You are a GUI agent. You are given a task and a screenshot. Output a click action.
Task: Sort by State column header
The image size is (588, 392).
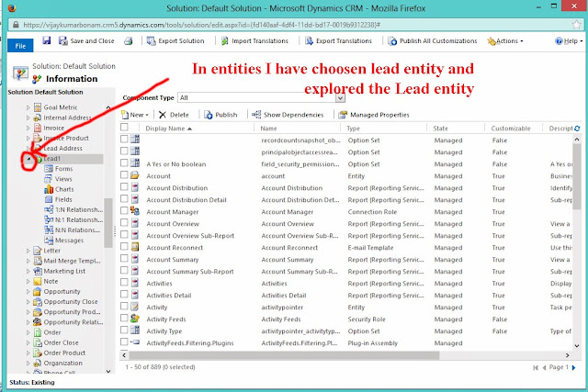pyautogui.click(x=441, y=129)
